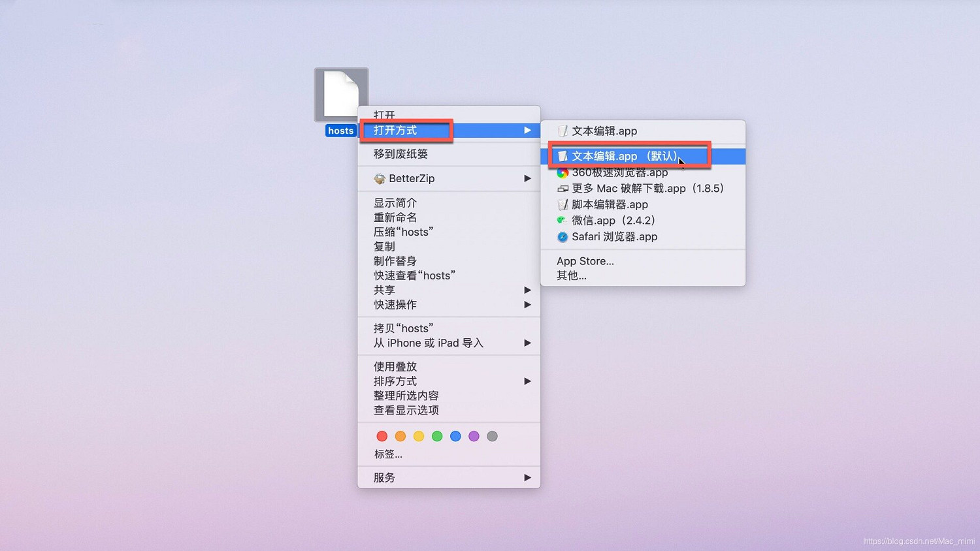980x551 pixels.
Task: Open with Safari 浏览器.app
Action: (614, 237)
